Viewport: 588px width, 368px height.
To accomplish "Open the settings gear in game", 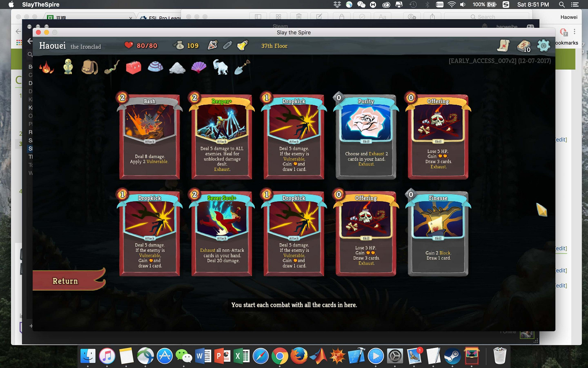I will point(543,46).
